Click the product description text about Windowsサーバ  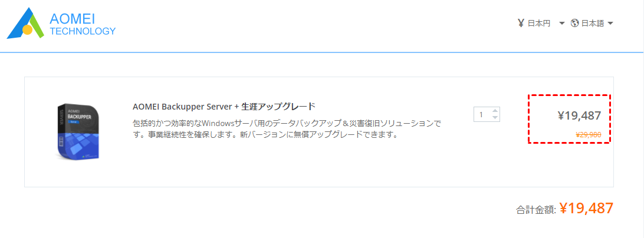tap(287, 129)
